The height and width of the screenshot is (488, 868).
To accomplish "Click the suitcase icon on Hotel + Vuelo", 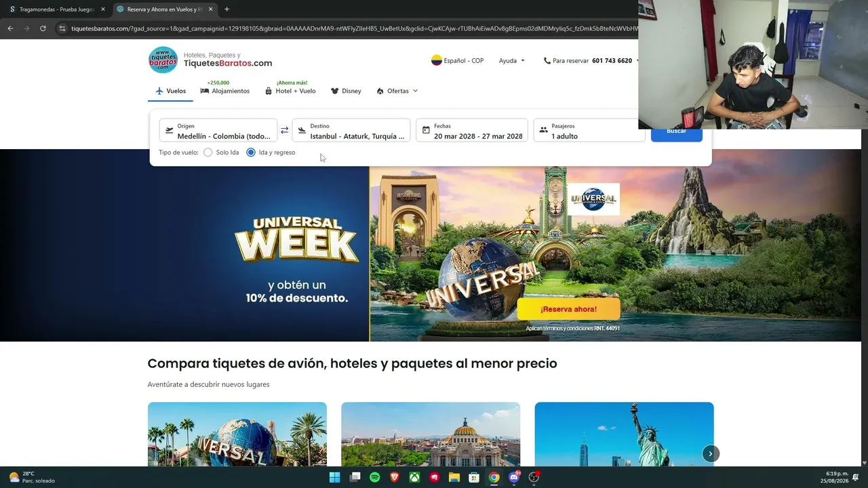I will click(269, 91).
